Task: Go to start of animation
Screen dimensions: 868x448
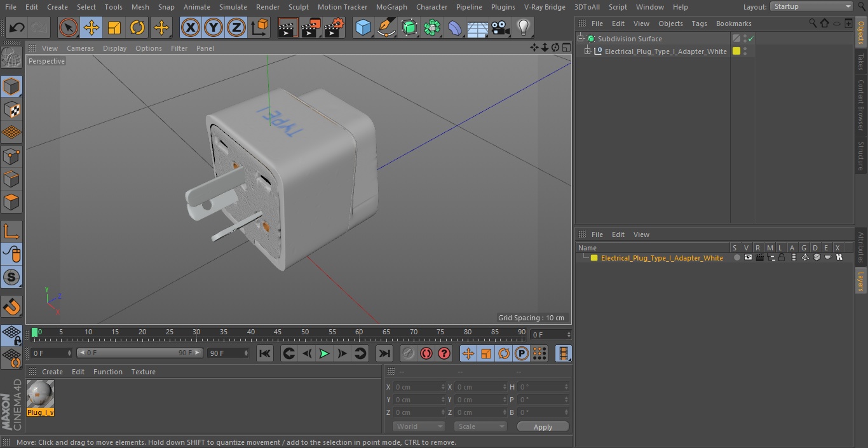Action: (x=265, y=353)
